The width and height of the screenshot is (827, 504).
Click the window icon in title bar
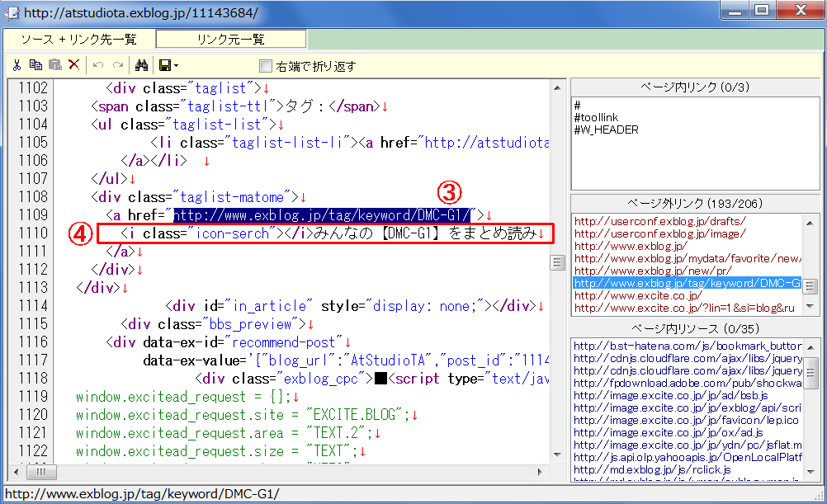pos(11,12)
